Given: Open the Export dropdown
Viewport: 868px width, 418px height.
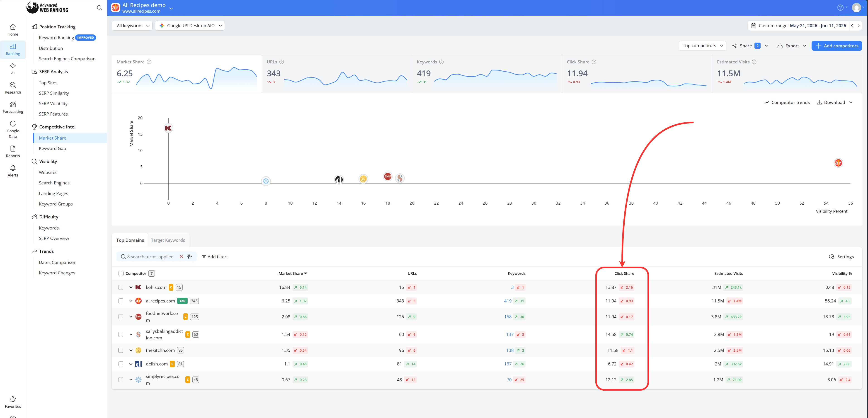Looking at the screenshot, I should [791, 46].
